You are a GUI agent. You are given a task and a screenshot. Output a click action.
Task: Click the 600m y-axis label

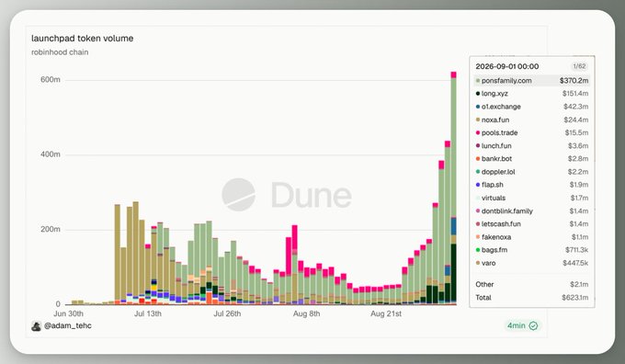[x=51, y=80]
